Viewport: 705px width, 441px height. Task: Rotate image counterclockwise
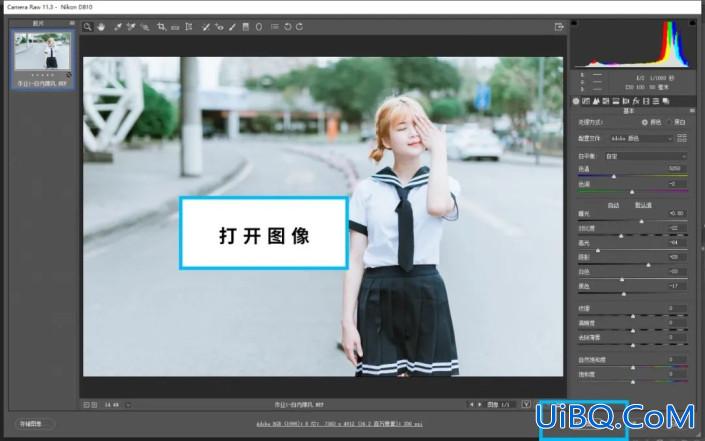(288, 27)
